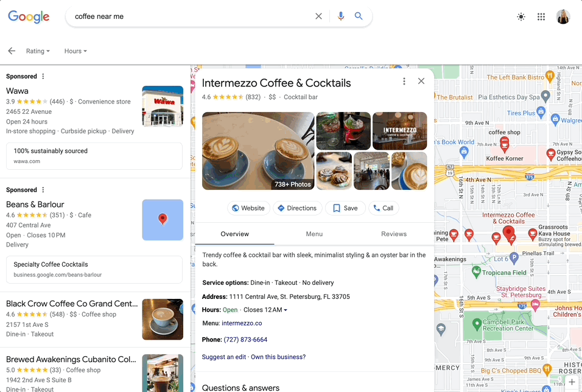582x392 pixels.
Task: Switch to the Menu tab
Action: click(x=314, y=234)
